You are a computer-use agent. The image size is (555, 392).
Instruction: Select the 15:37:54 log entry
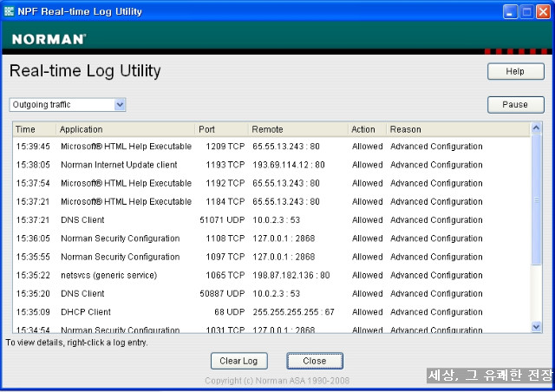(x=271, y=183)
